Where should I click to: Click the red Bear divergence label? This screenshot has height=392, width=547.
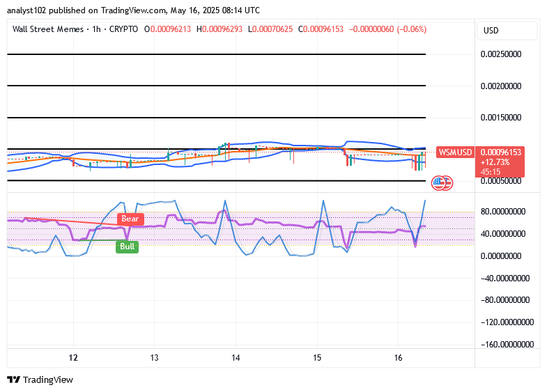(130, 219)
